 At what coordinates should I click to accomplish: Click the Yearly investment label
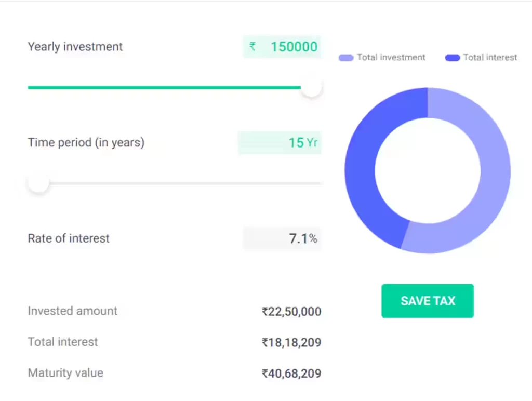click(75, 47)
